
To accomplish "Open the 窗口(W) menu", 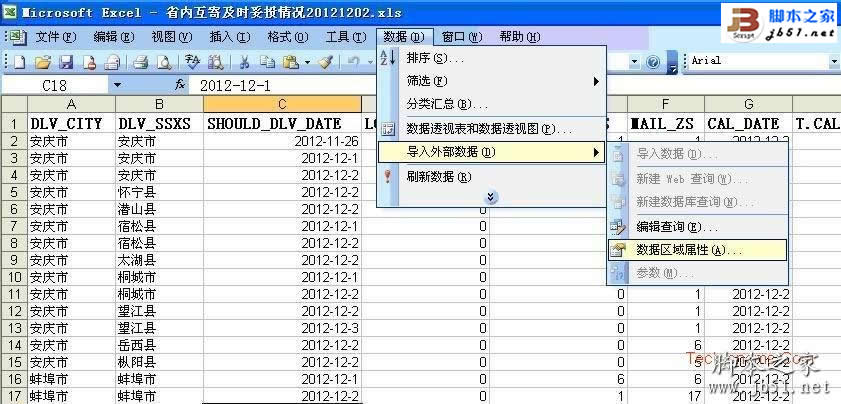I will click(x=462, y=37).
